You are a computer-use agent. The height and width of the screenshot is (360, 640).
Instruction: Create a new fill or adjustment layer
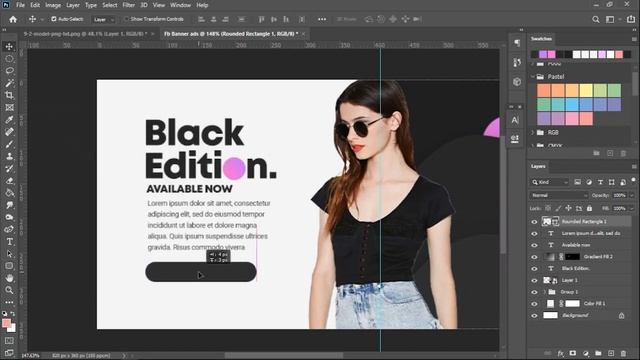click(x=586, y=353)
